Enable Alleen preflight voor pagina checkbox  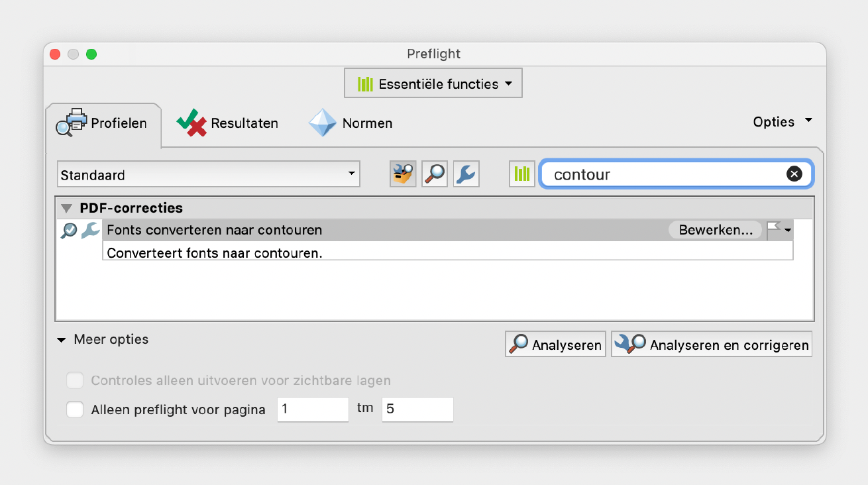tap(75, 409)
